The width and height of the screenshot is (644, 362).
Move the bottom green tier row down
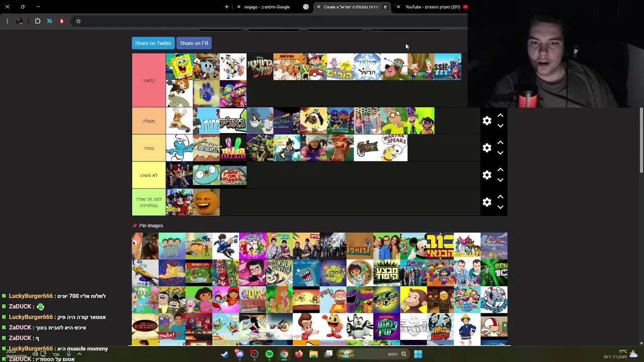click(500, 207)
